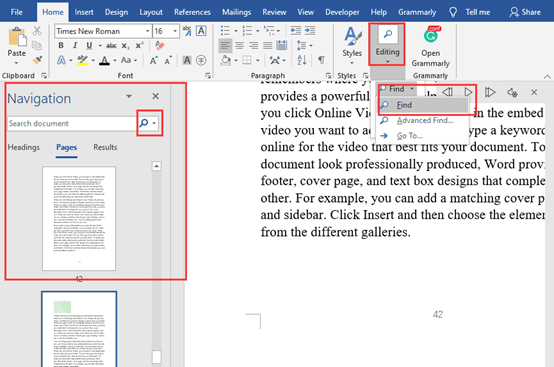The image size is (554, 367).
Task: Choose Find from the dropdown menu
Action: (423, 105)
